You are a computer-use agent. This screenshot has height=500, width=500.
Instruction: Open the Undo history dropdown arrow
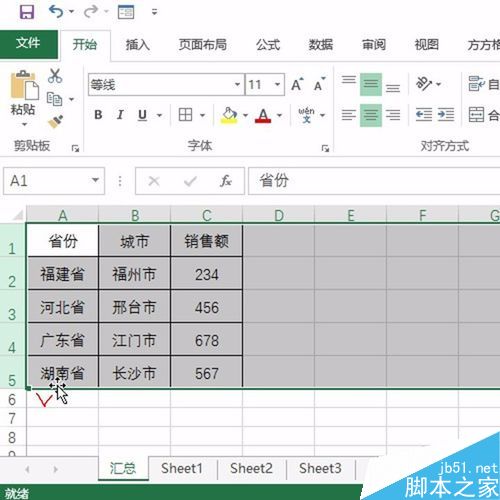coord(71,12)
